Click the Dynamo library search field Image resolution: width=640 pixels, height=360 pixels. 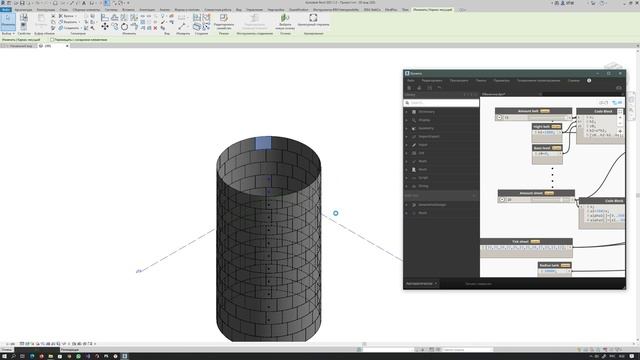442,103
